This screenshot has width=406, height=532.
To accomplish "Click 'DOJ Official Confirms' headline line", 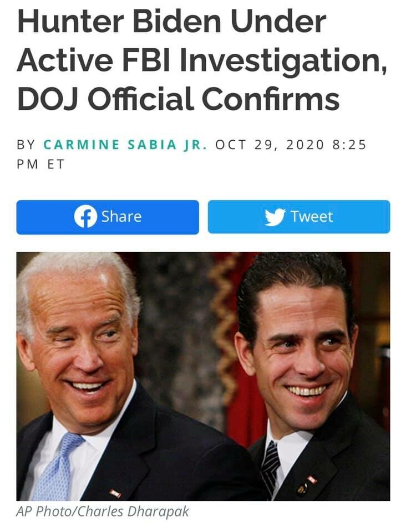I will point(178,99).
